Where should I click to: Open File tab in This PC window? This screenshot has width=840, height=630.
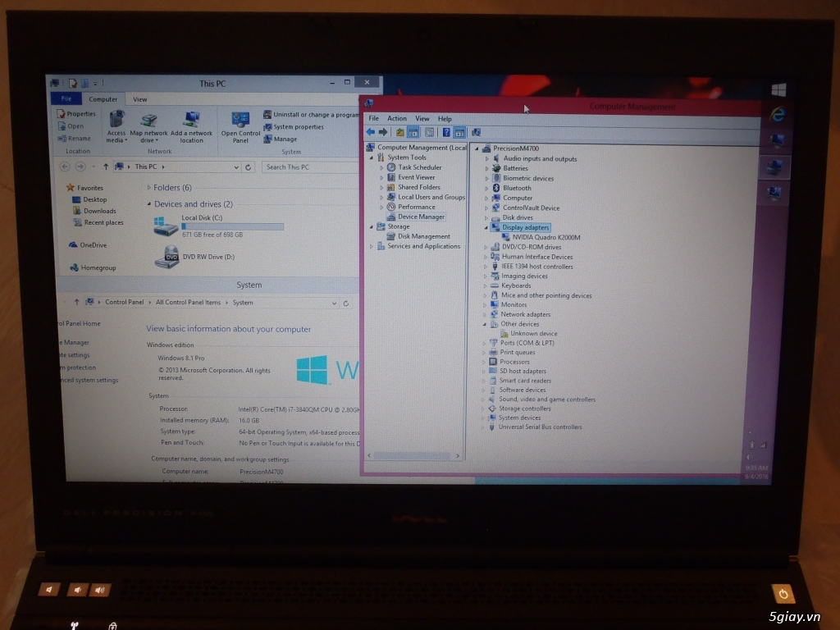[x=66, y=98]
